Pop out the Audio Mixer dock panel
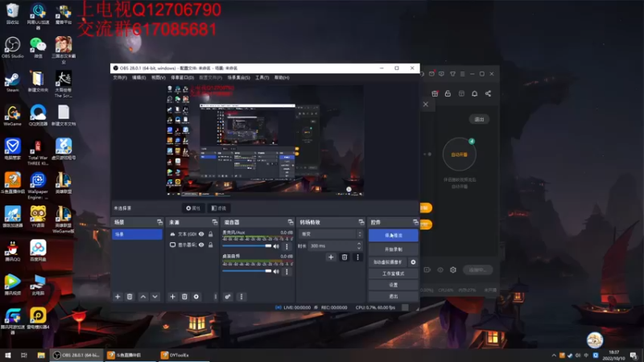The width and height of the screenshot is (644, 362). [x=291, y=222]
